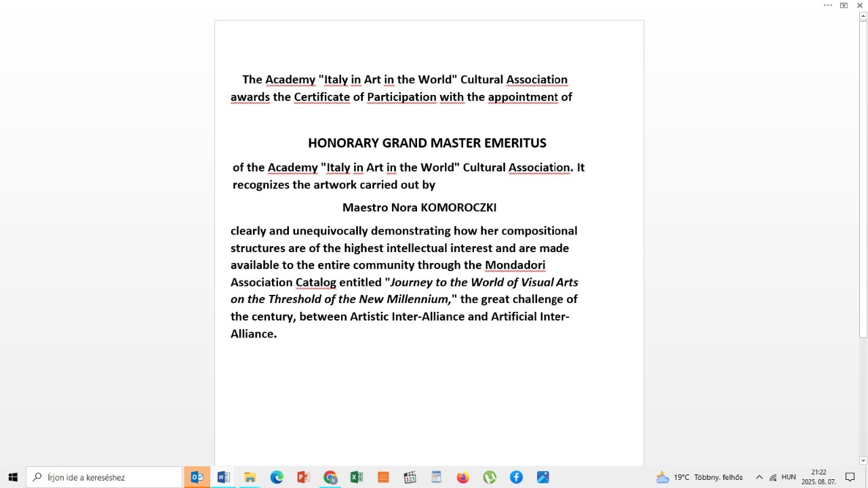Switch to Google Chrome in the taskbar
The width and height of the screenshot is (868, 488).
[x=330, y=477]
